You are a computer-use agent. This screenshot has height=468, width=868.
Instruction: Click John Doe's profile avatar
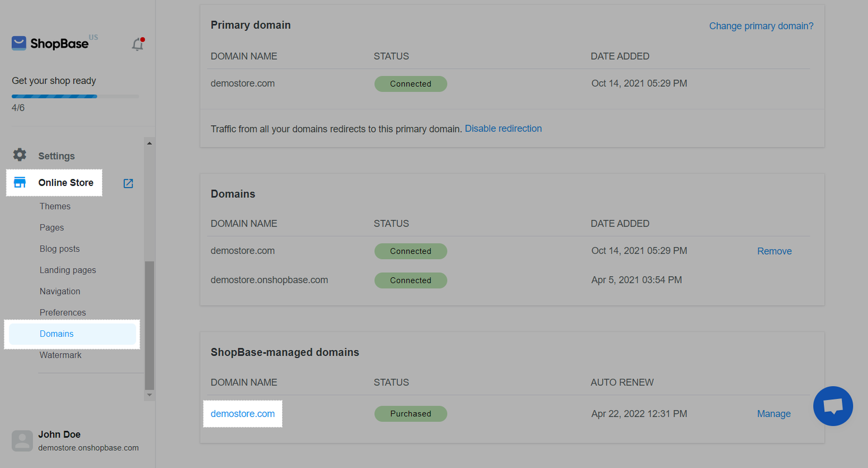click(22, 441)
